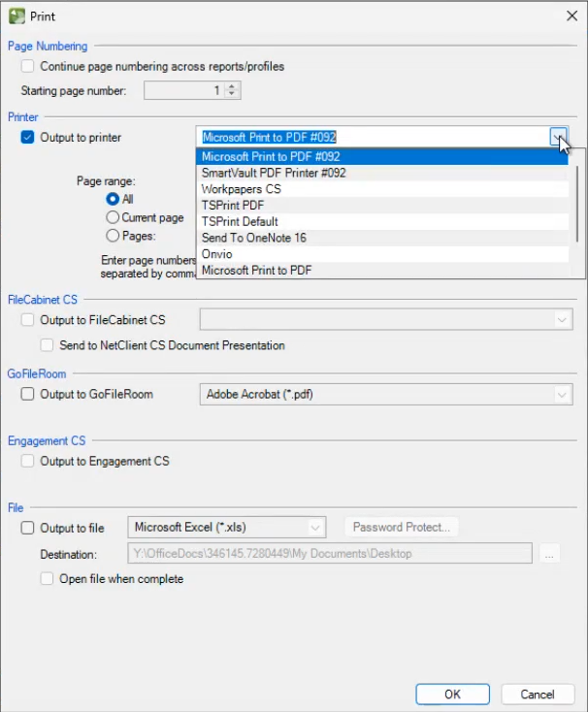Increase the starting page number
588x712 pixels.
(x=232, y=85)
